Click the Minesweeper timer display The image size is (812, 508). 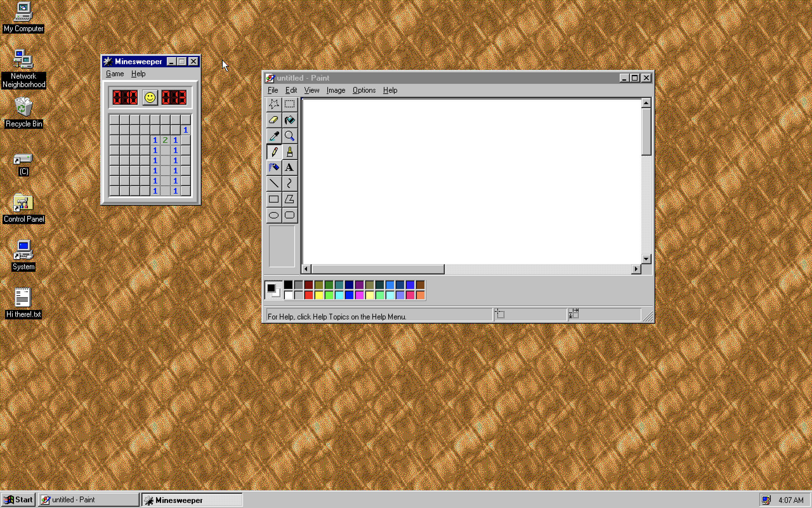click(x=174, y=98)
